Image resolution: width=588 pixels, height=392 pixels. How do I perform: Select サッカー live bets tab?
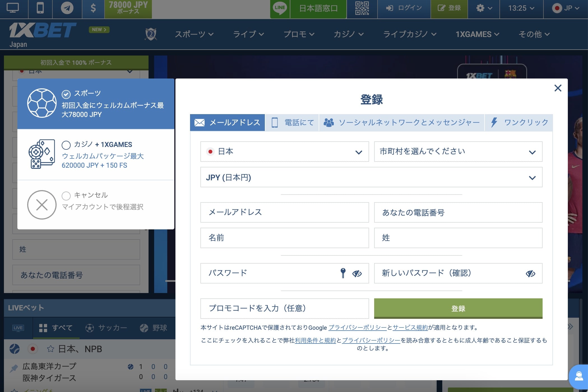coord(106,328)
